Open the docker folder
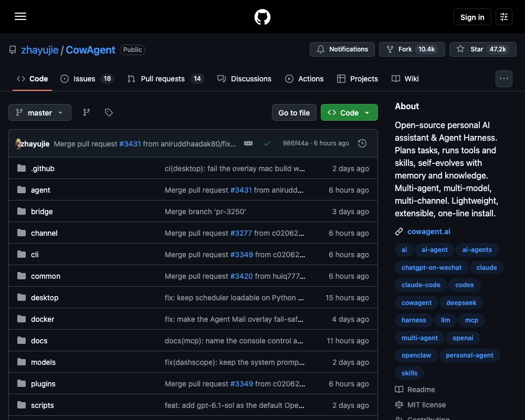The image size is (525, 420). 43,319
